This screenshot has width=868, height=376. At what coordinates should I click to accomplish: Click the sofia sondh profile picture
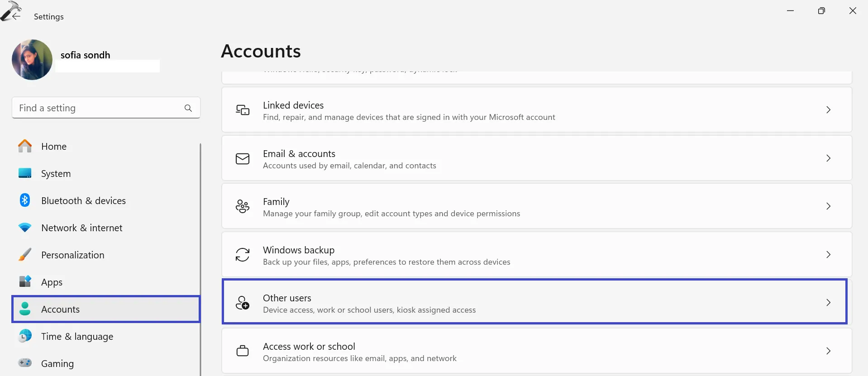coord(32,60)
